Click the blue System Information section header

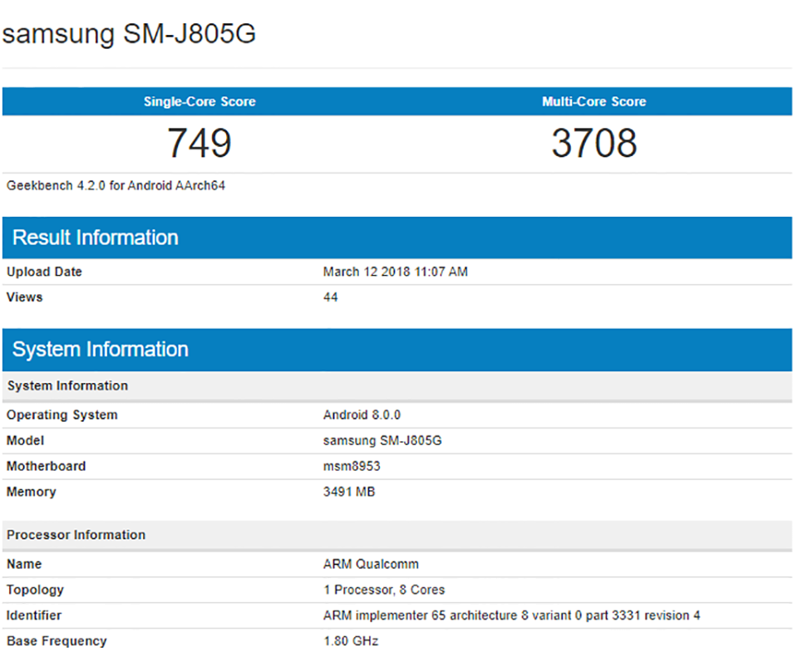coord(397,350)
